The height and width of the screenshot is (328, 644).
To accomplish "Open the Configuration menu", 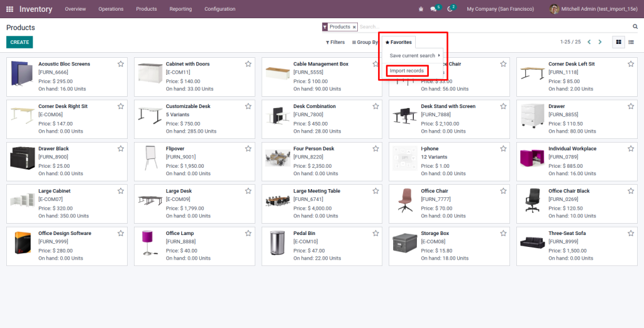I will pyautogui.click(x=219, y=9).
